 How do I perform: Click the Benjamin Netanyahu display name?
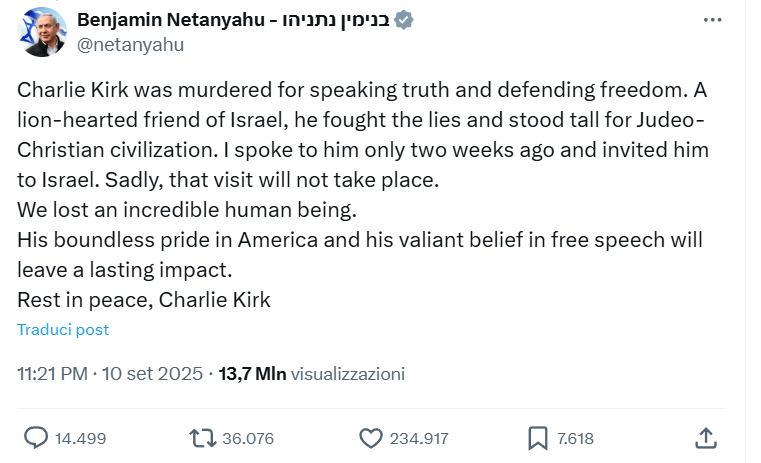pyautogui.click(x=171, y=20)
